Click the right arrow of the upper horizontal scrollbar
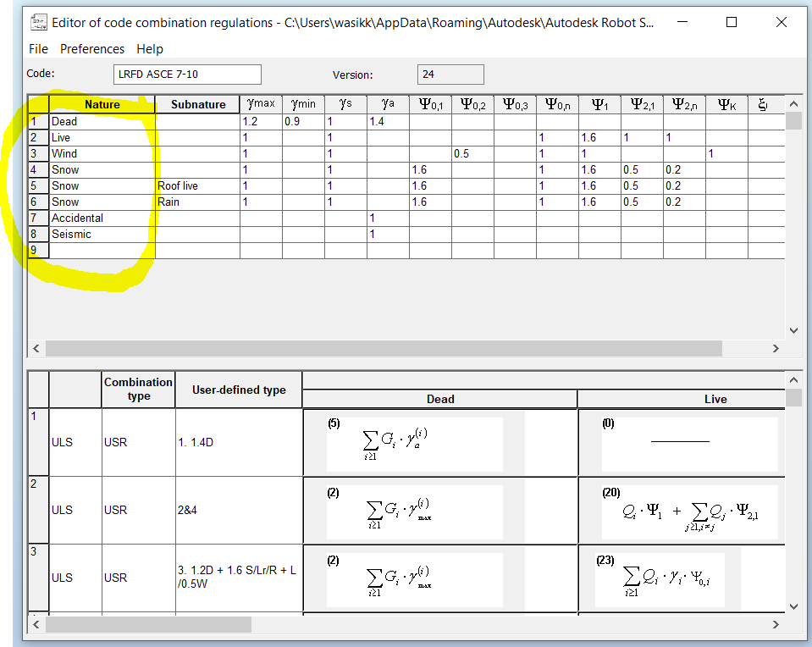812x647 pixels. point(775,347)
